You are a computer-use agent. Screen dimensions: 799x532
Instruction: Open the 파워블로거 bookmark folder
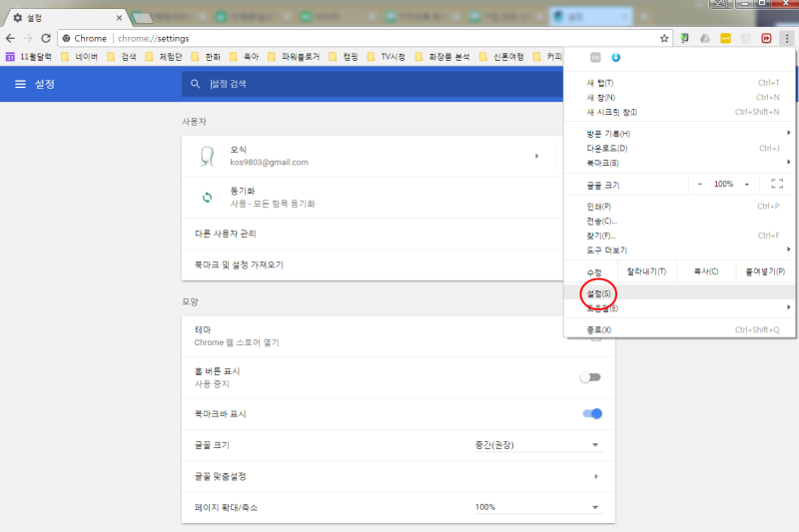coord(294,57)
